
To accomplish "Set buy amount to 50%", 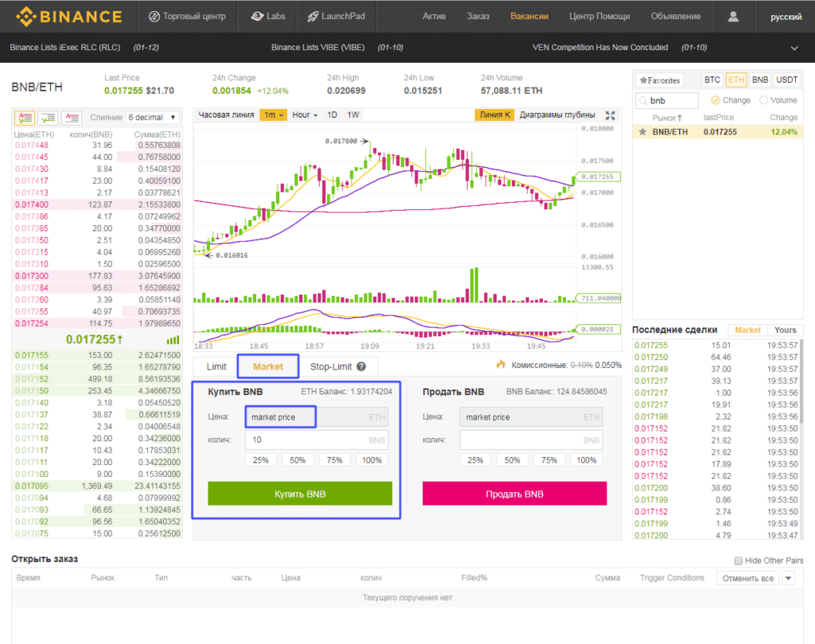I will [298, 461].
